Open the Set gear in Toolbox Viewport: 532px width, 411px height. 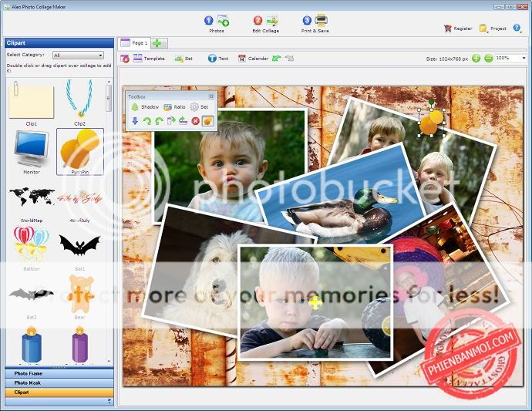(x=199, y=107)
